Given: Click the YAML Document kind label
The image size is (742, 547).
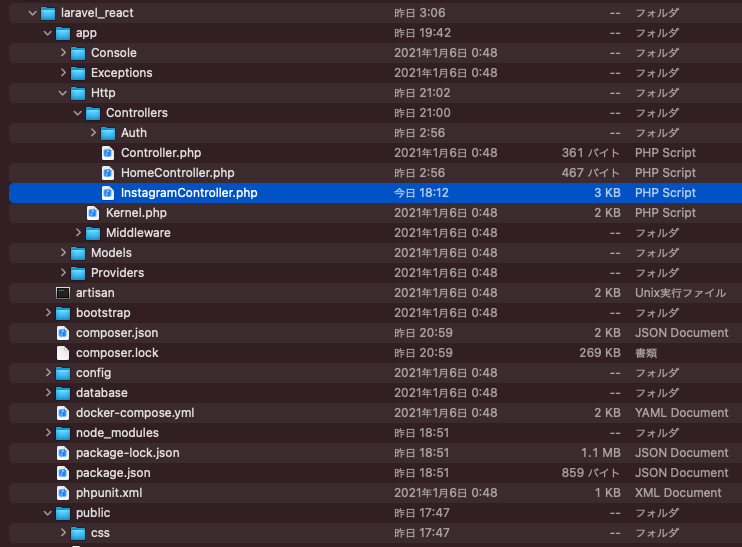Looking at the screenshot, I should tap(681, 413).
